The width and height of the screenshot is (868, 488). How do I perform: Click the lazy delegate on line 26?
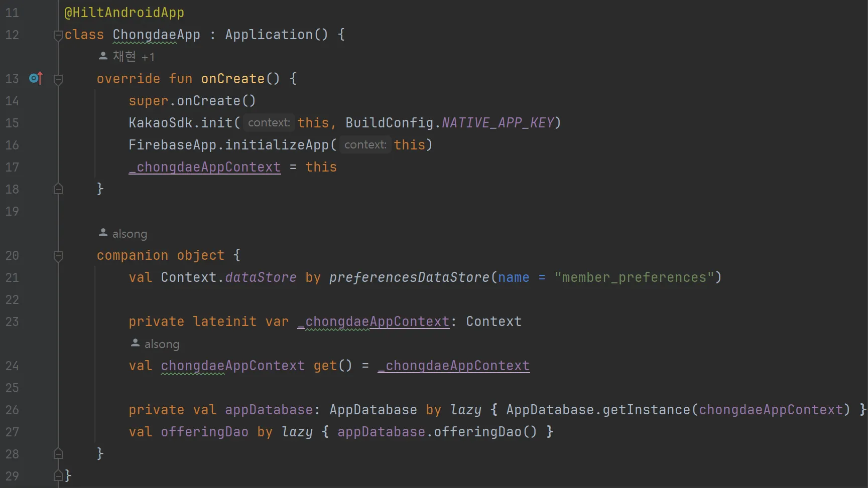[466, 410]
